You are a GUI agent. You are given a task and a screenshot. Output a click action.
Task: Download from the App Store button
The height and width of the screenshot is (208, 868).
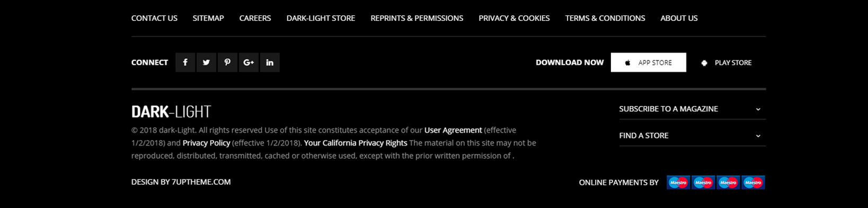648,62
